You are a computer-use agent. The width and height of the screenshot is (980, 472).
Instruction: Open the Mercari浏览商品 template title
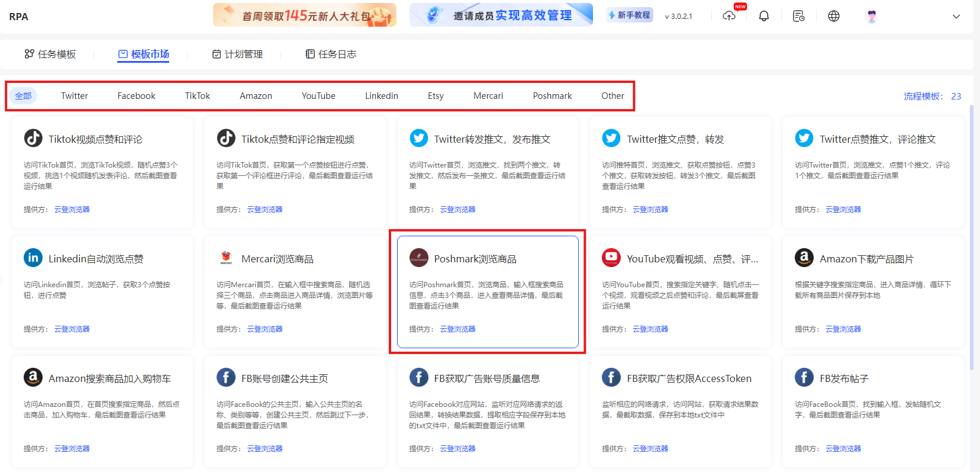278,259
